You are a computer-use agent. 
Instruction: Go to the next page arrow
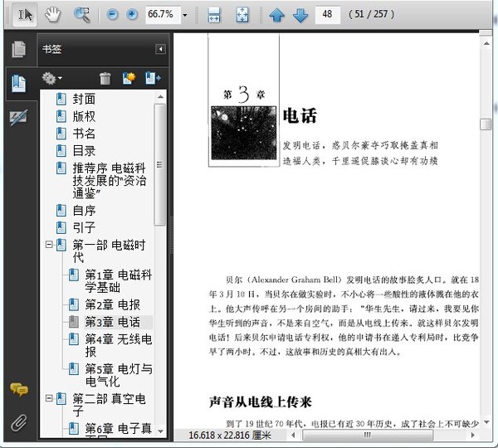click(x=300, y=15)
